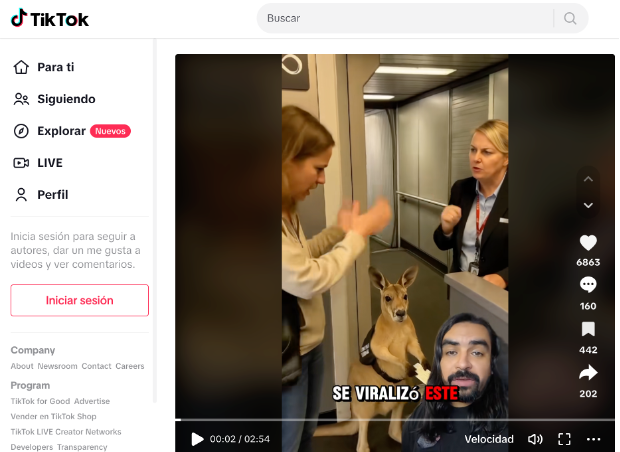Screen dimensions: 620x452
Task: Play the paused video
Action: click(x=197, y=439)
